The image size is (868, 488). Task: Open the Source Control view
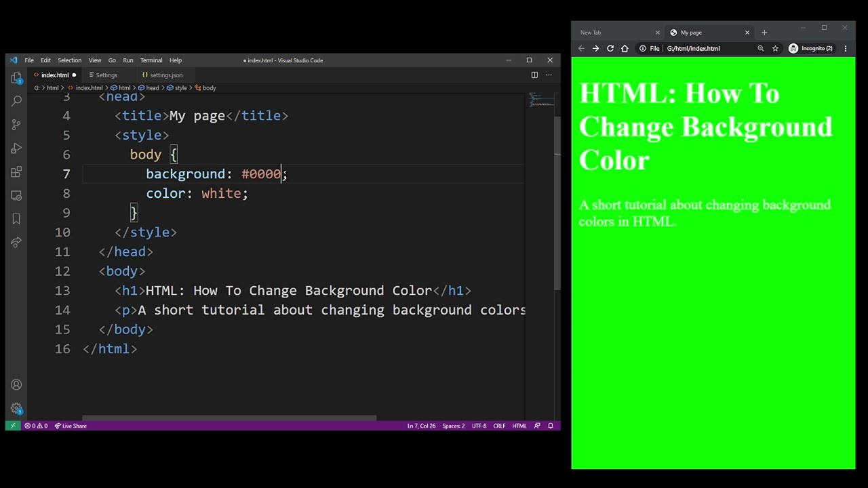click(x=16, y=125)
